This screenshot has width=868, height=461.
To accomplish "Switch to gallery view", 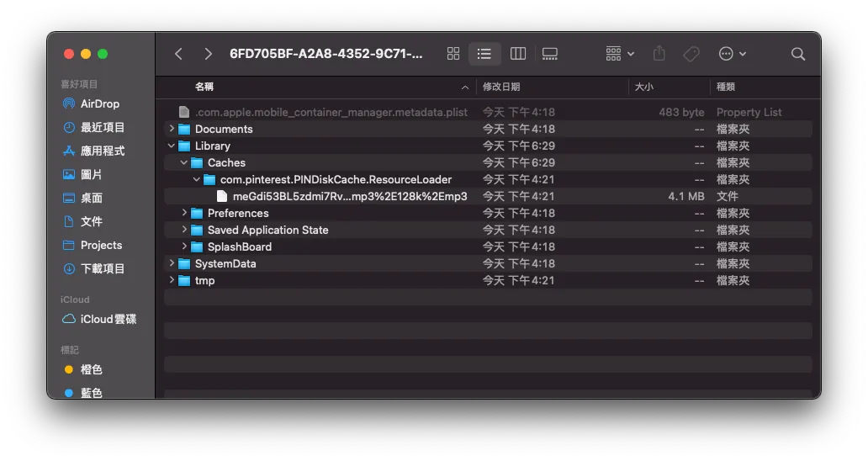I will pos(550,54).
